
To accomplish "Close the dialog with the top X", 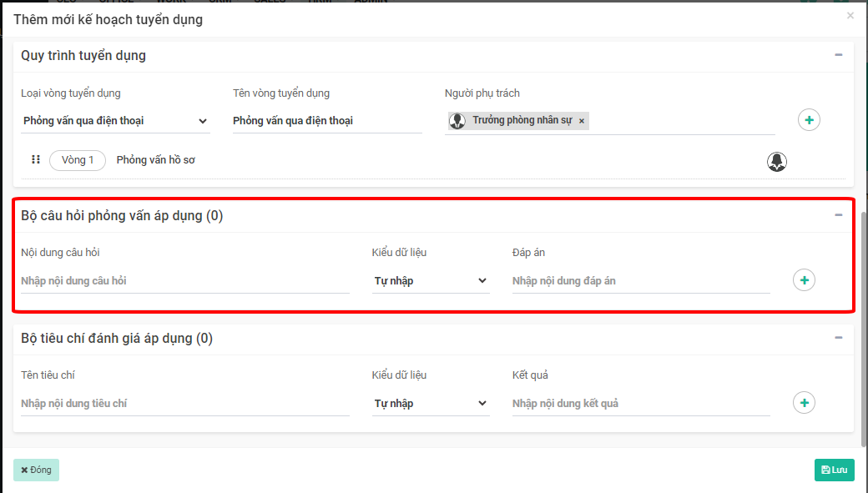I will 850,16.
